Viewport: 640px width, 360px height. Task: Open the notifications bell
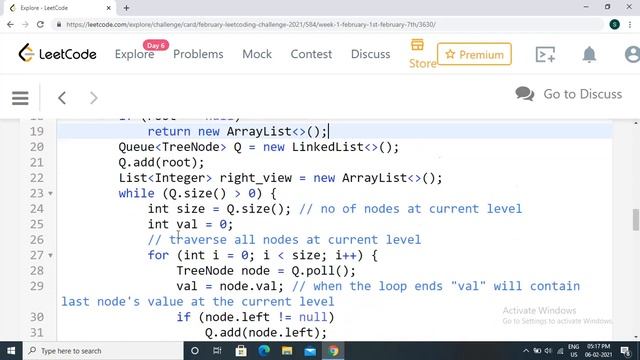coord(589,54)
